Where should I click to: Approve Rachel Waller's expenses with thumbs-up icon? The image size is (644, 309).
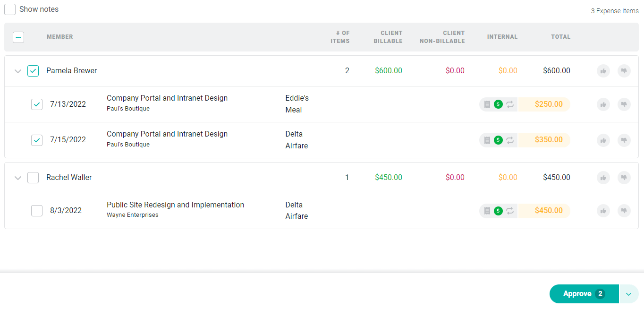[x=603, y=178]
